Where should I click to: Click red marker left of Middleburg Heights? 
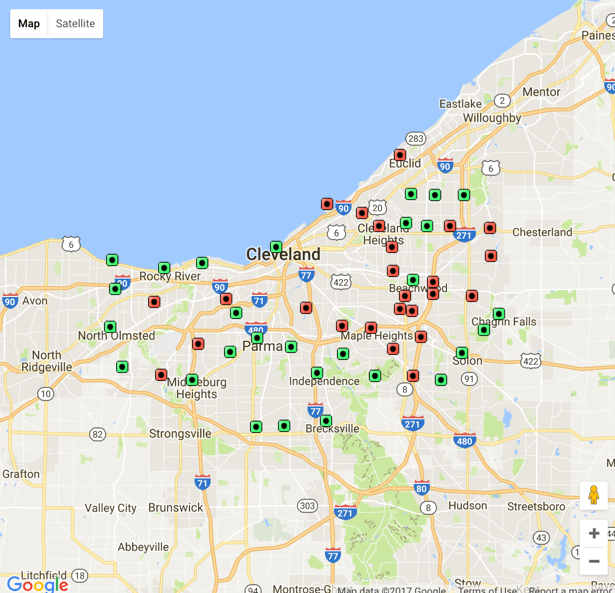click(x=161, y=375)
